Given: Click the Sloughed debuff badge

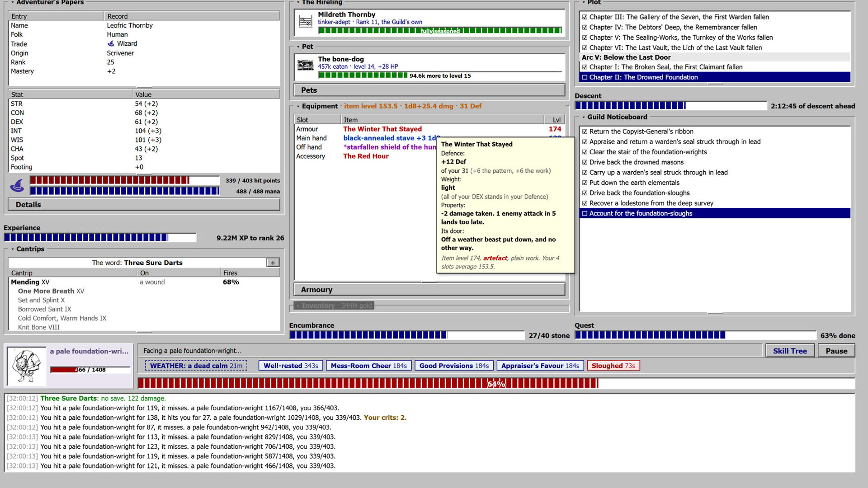Looking at the screenshot, I should [613, 366].
